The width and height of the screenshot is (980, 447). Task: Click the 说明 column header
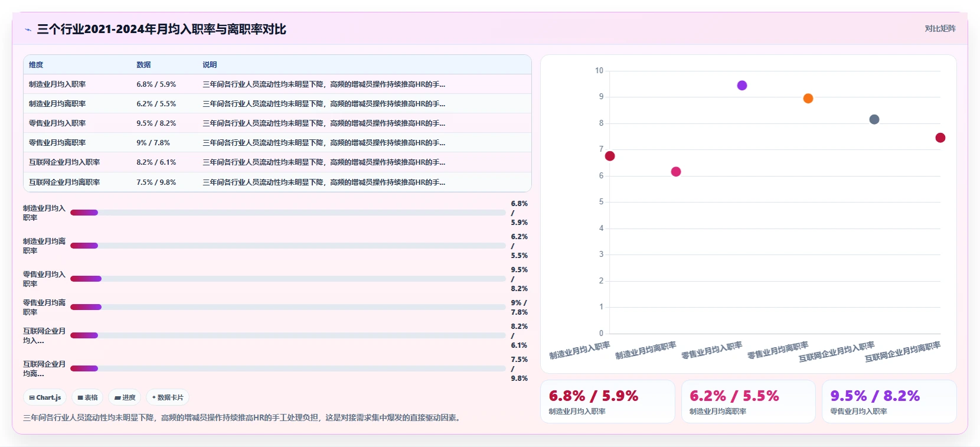(210, 64)
